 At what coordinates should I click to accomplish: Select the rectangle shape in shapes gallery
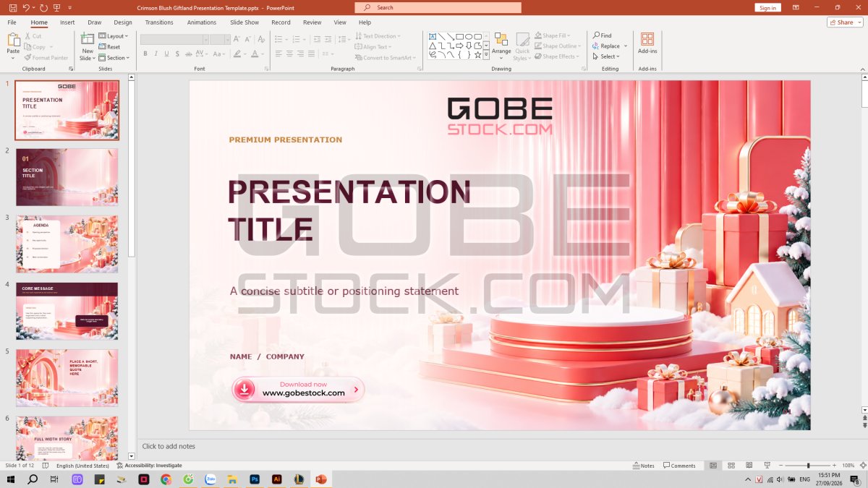click(459, 36)
